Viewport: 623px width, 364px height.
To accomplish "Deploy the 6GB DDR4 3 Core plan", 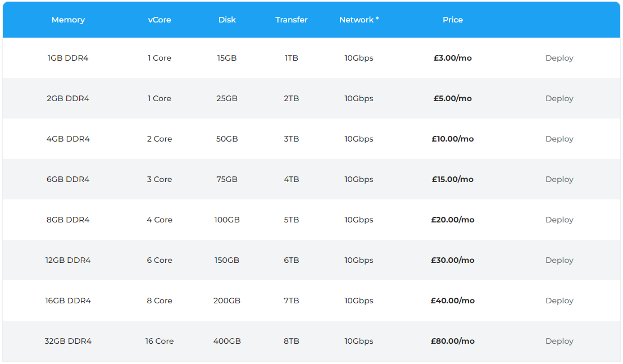I will [x=559, y=180].
